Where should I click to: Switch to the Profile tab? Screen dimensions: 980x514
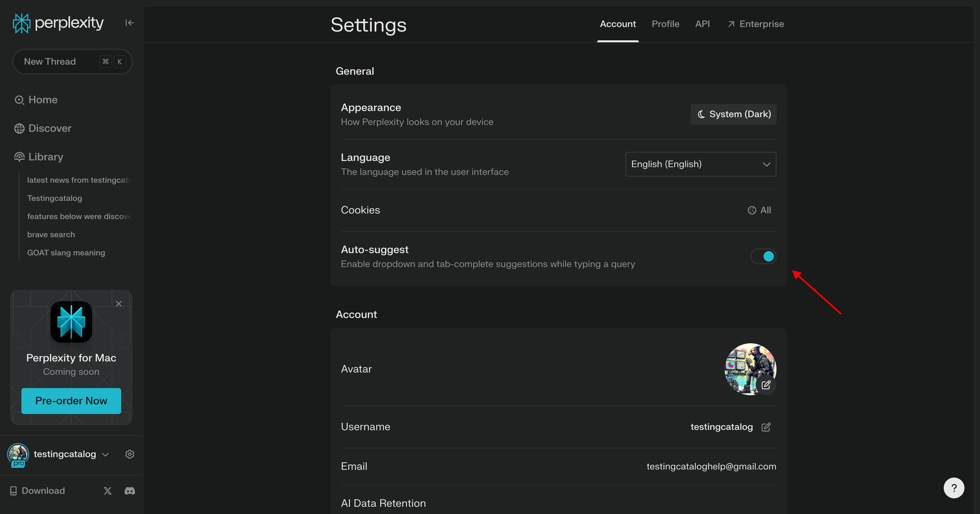point(665,24)
